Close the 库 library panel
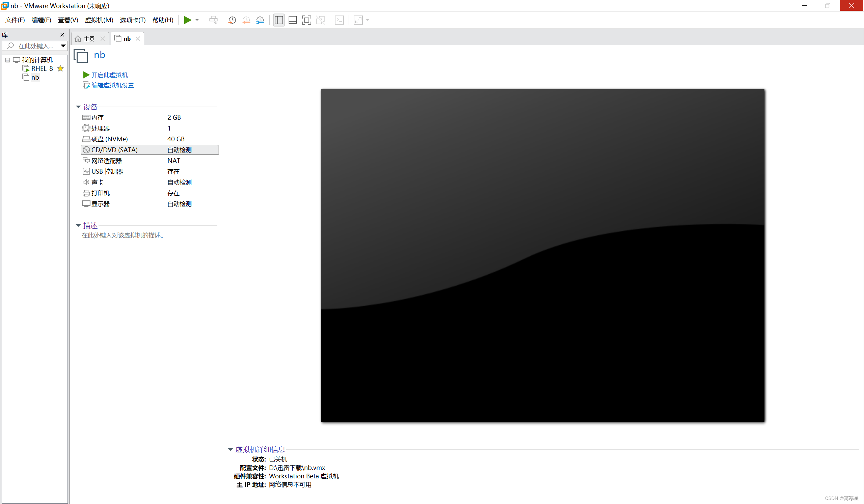The image size is (864, 504). point(62,35)
